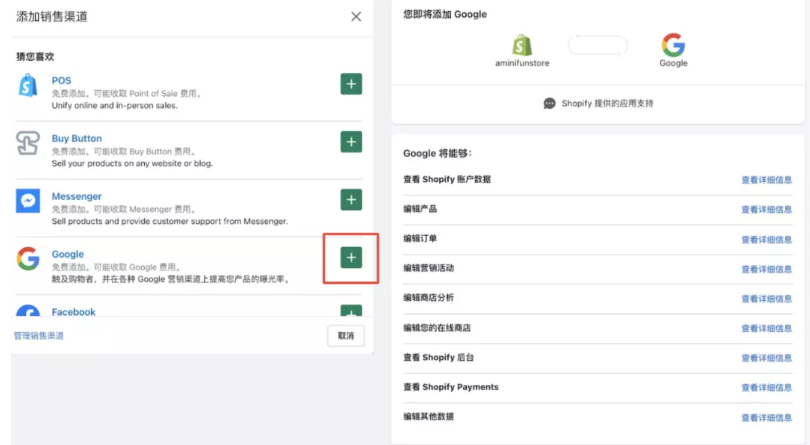
Task: Click 查看 Shopify Payments permission text
Action: click(451, 387)
